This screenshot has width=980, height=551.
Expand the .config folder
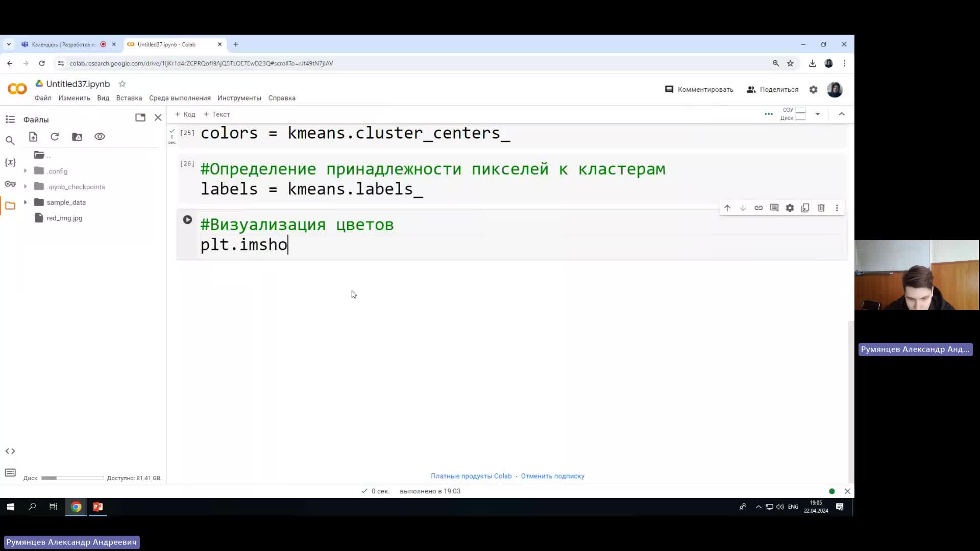click(x=26, y=171)
